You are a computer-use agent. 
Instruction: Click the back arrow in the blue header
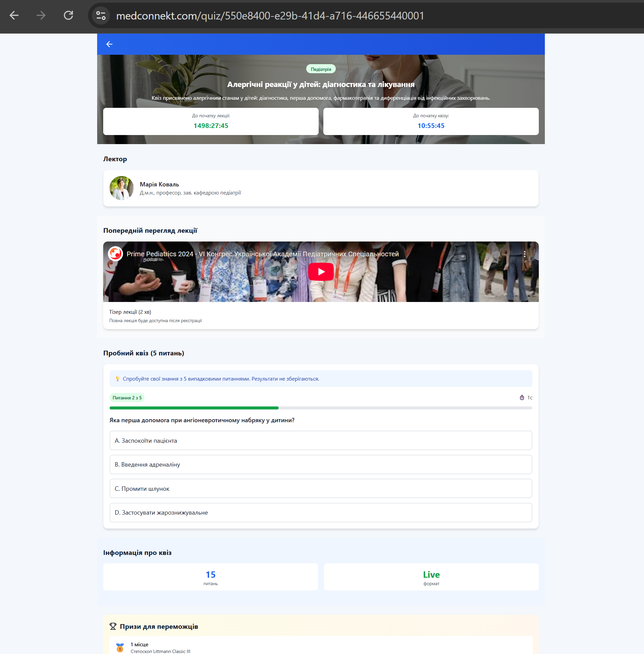(x=109, y=44)
